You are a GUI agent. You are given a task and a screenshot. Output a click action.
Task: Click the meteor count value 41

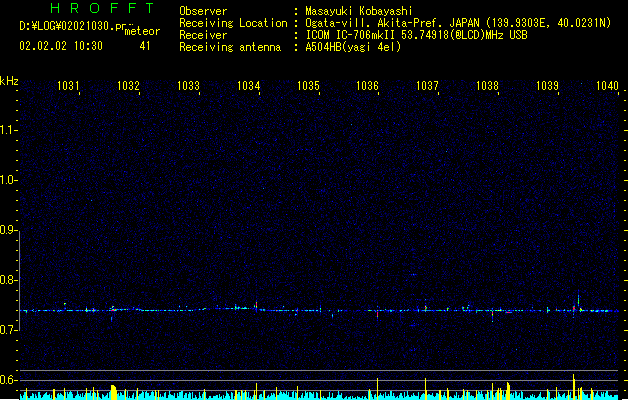click(145, 46)
